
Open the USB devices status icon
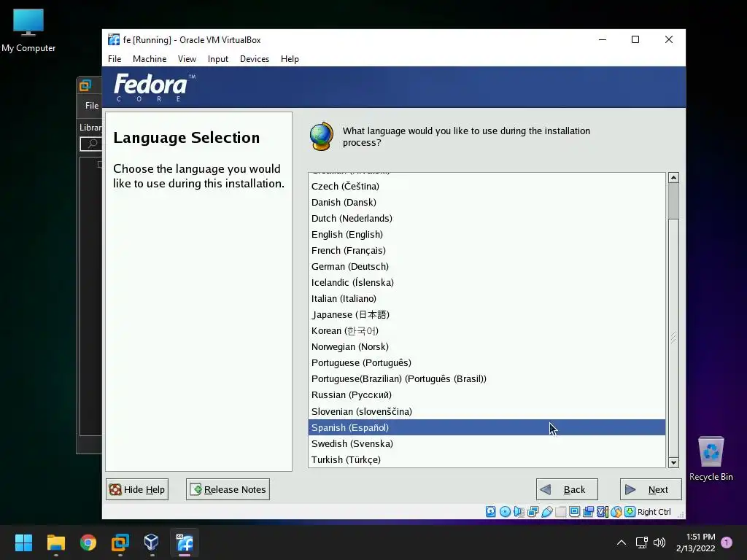[x=547, y=512]
